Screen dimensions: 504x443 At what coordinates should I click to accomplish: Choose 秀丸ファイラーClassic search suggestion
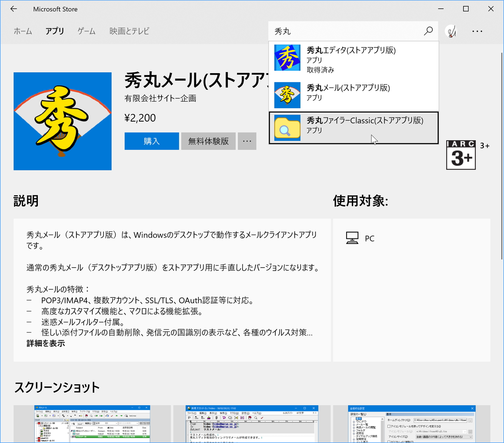coord(354,128)
